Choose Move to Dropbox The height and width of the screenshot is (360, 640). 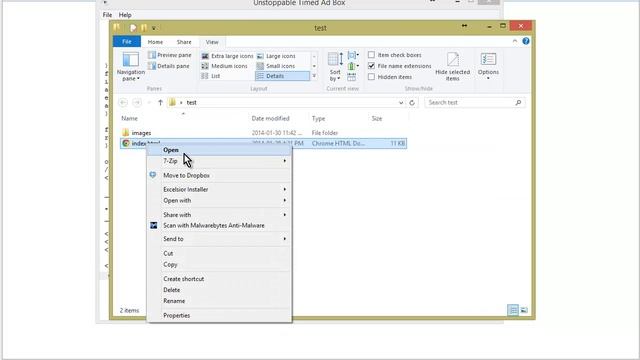pos(220,176)
